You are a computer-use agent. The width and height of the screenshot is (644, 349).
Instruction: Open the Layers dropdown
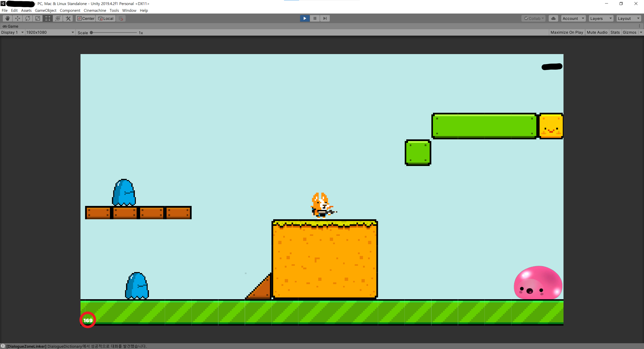coord(601,18)
